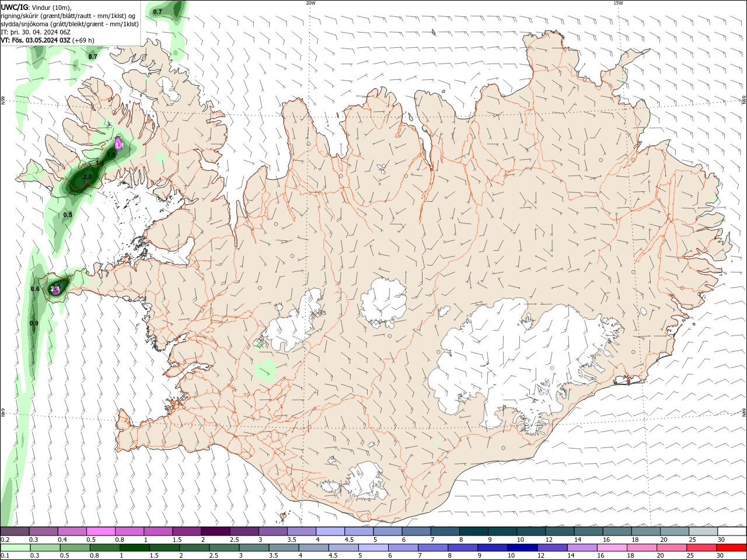Click the 'slydda/snjókoma' legend description line
This screenshot has width=747, height=560.
70,24
